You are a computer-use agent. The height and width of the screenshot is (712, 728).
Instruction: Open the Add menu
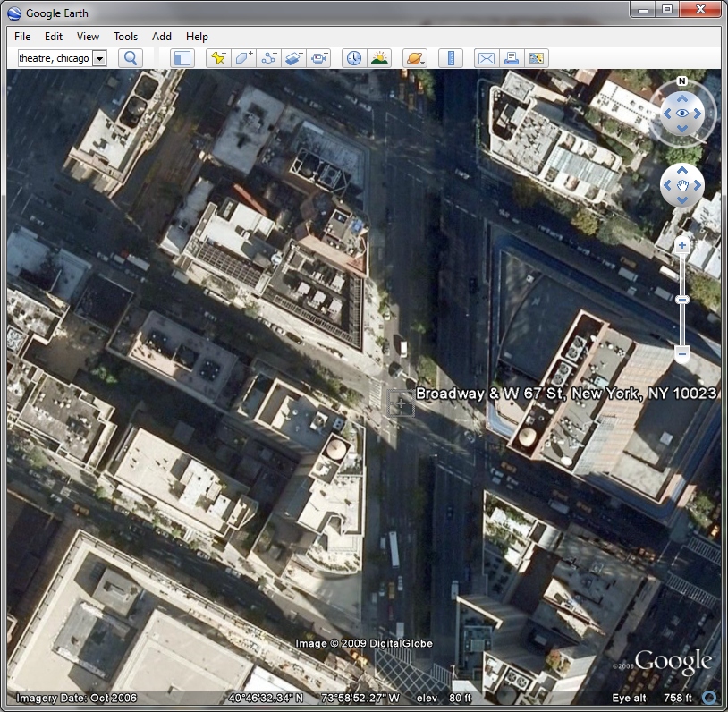pos(162,37)
